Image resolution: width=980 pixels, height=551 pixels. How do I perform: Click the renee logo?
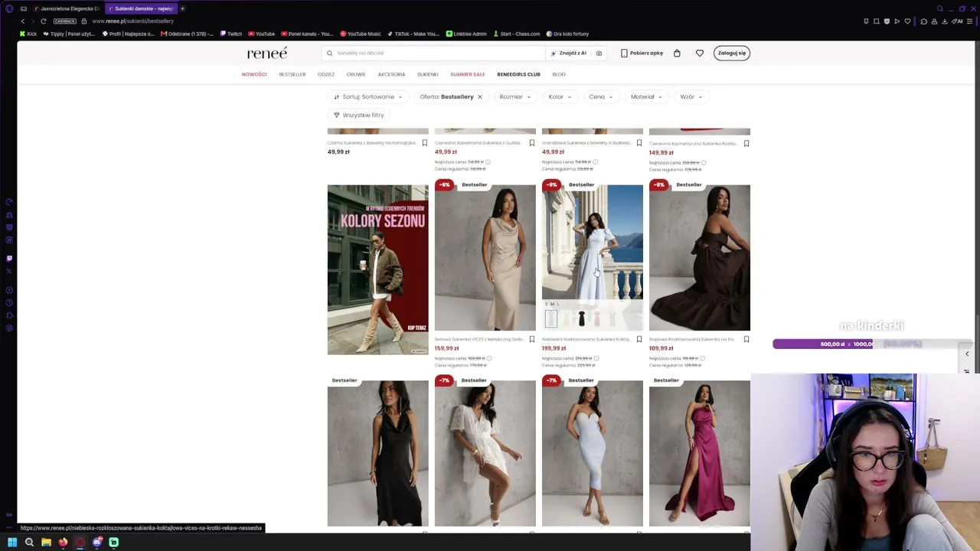266,53
